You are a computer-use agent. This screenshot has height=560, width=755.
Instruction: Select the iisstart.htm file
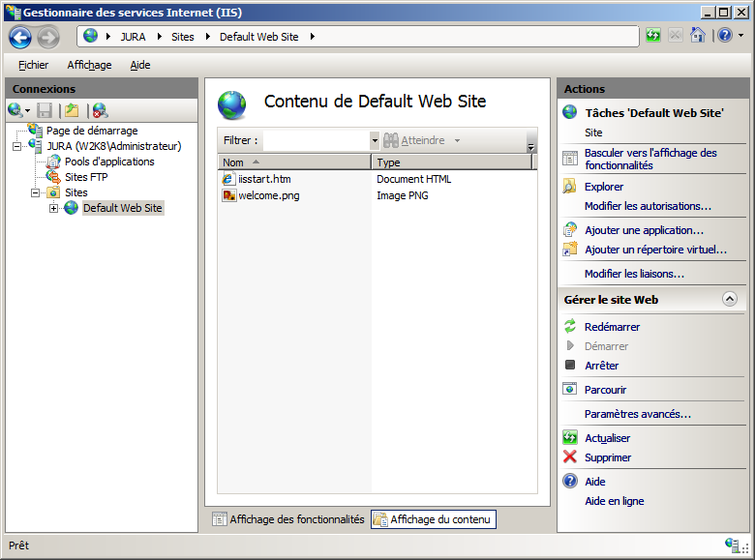tap(263, 179)
